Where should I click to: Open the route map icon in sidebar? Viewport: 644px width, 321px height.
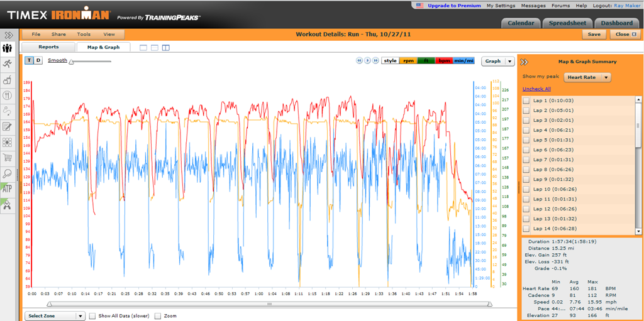[7, 111]
